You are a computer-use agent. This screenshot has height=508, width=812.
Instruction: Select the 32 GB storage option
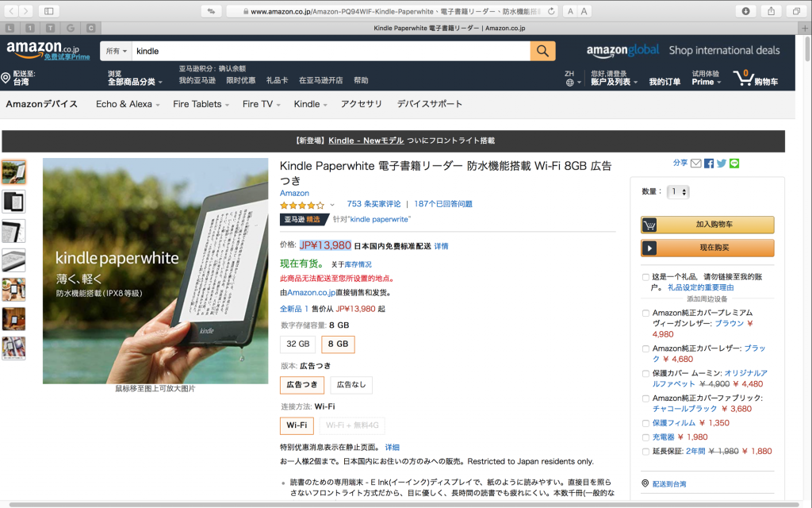298,344
